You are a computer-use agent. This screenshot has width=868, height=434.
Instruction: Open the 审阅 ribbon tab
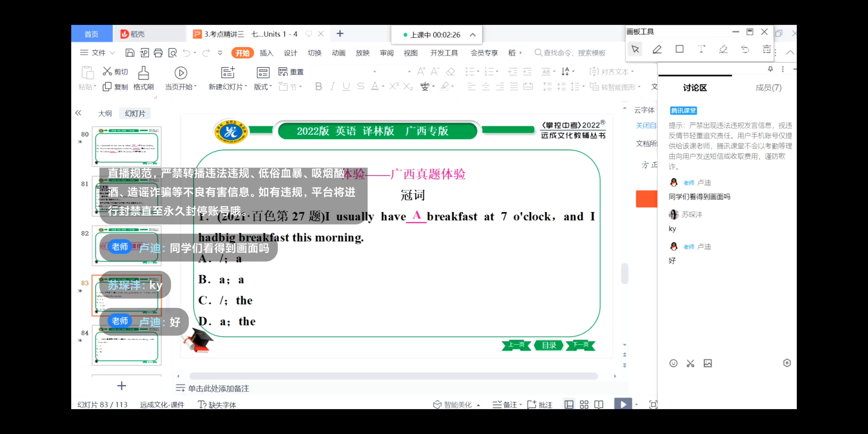click(387, 53)
